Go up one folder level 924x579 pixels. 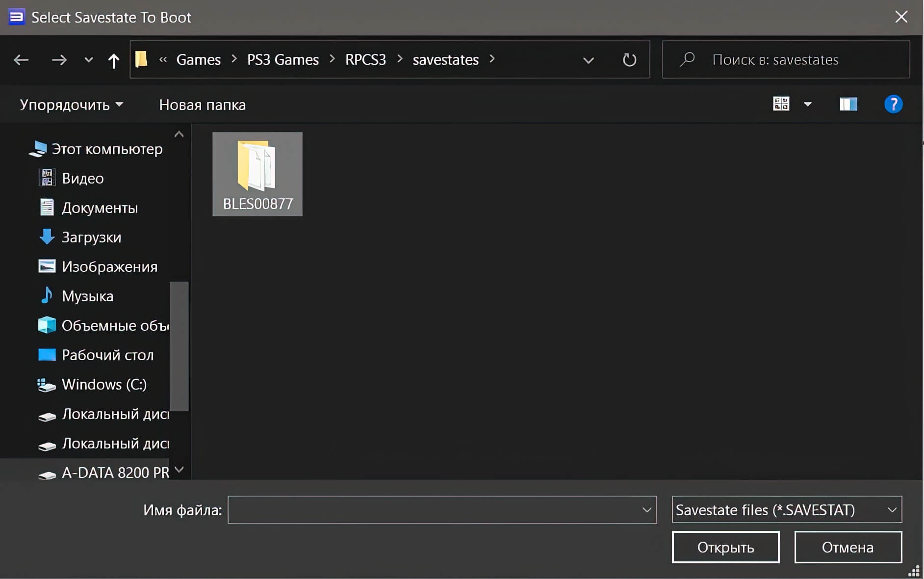point(113,59)
